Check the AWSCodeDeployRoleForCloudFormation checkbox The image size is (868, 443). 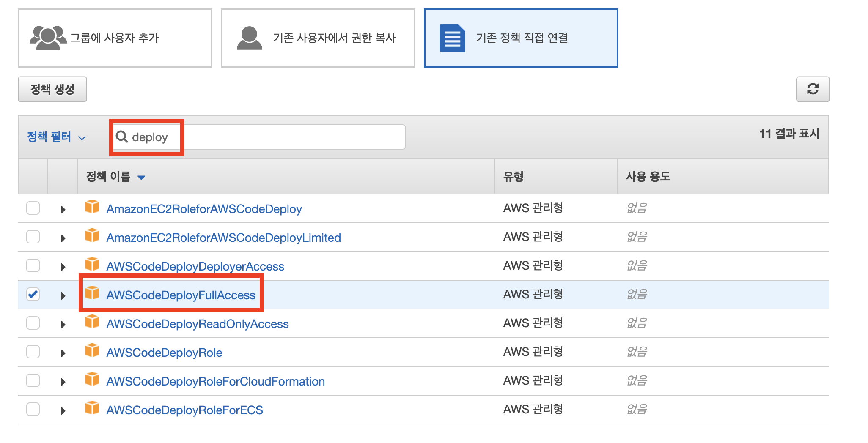click(x=33, y=380)
